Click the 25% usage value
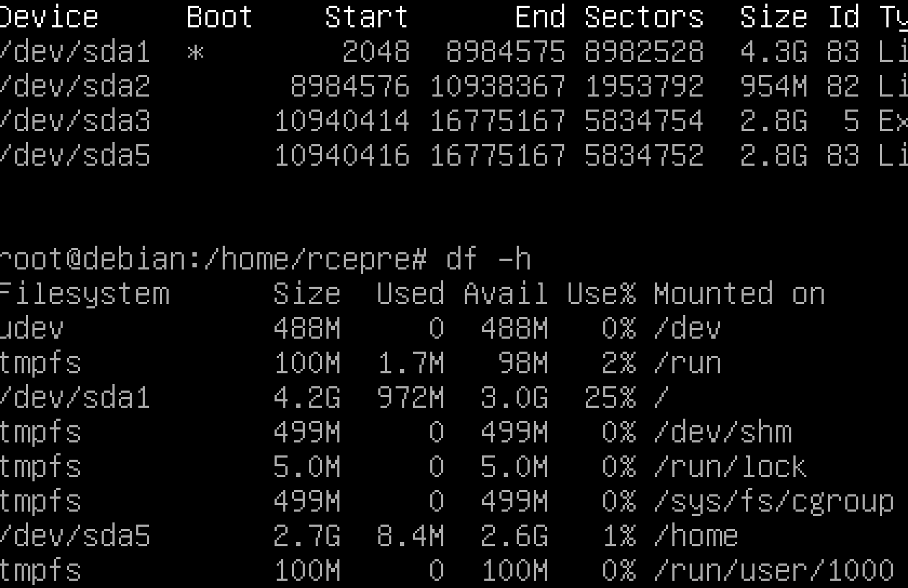This screenshot has width=908, height=588. (x=610, y=398)
